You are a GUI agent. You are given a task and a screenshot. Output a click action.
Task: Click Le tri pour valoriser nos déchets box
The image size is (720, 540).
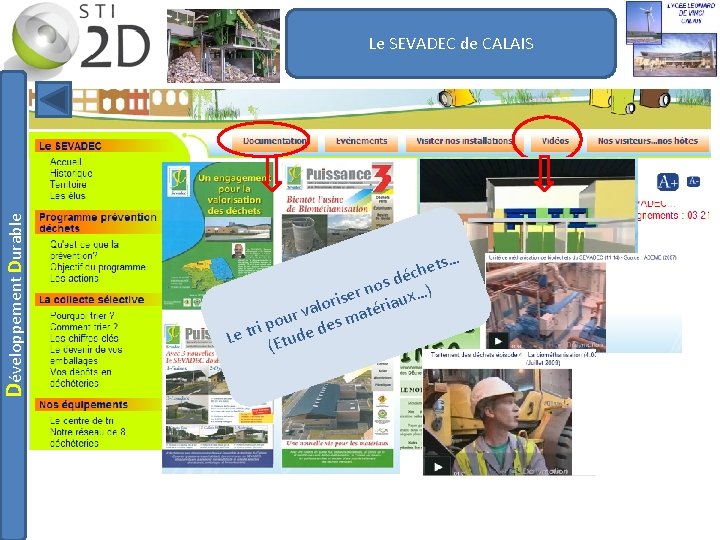tap(345, 305)
